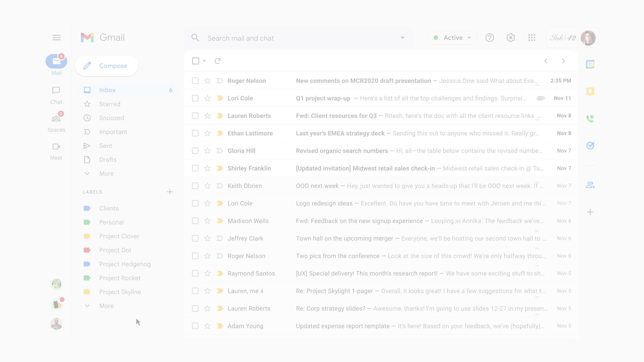Star the Q1 project wrap-up email
The width and height of the screenshot is (644, 362).
pos(207,98)
